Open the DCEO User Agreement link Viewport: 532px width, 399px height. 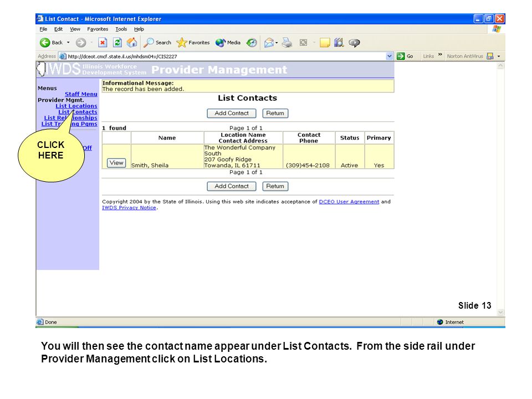tap(349, 202)
